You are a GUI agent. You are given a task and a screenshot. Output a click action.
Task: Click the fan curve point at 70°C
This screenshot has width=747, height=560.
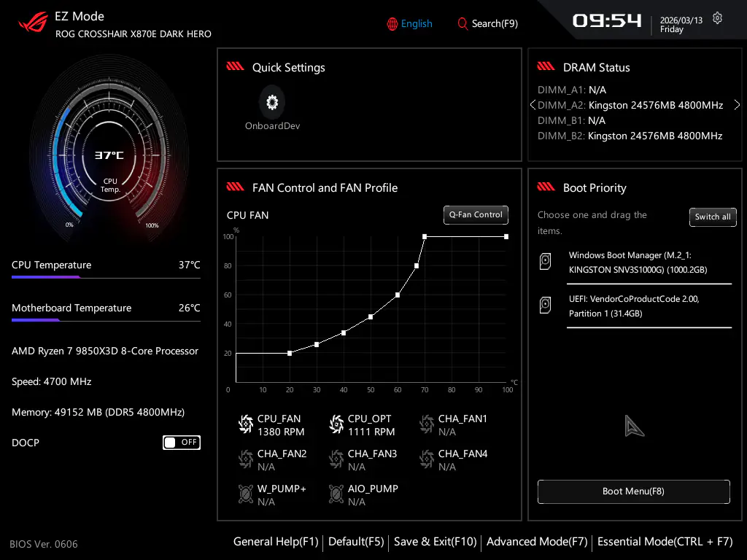click(x=425, y=237)
